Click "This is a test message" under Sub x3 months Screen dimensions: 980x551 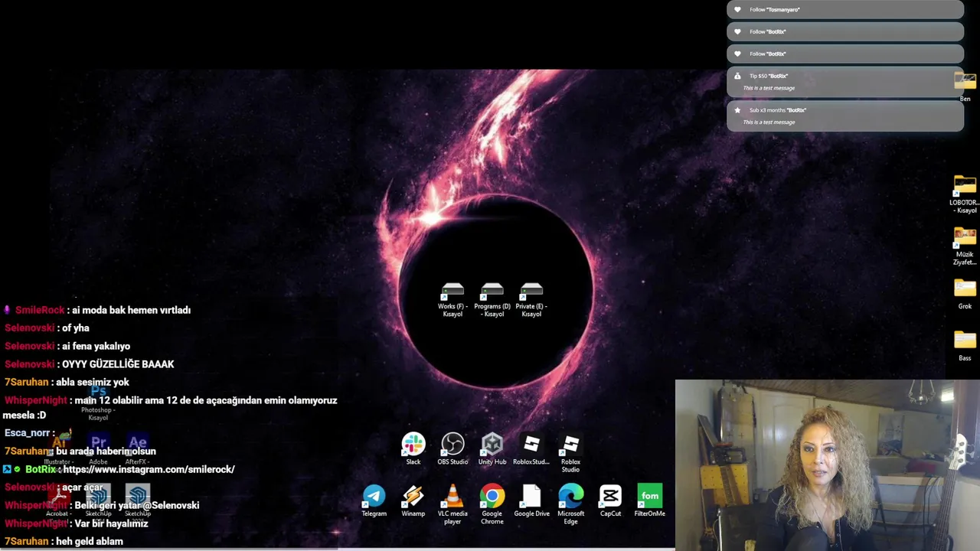pyautogui.click(x=769, y=122)
